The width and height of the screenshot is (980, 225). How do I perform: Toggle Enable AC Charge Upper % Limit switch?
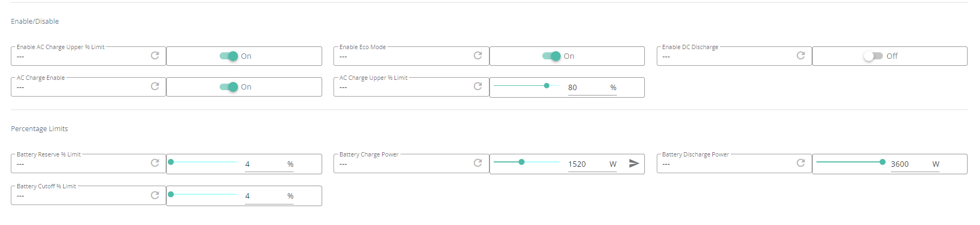pyautogui.click(x=229, y=56)
